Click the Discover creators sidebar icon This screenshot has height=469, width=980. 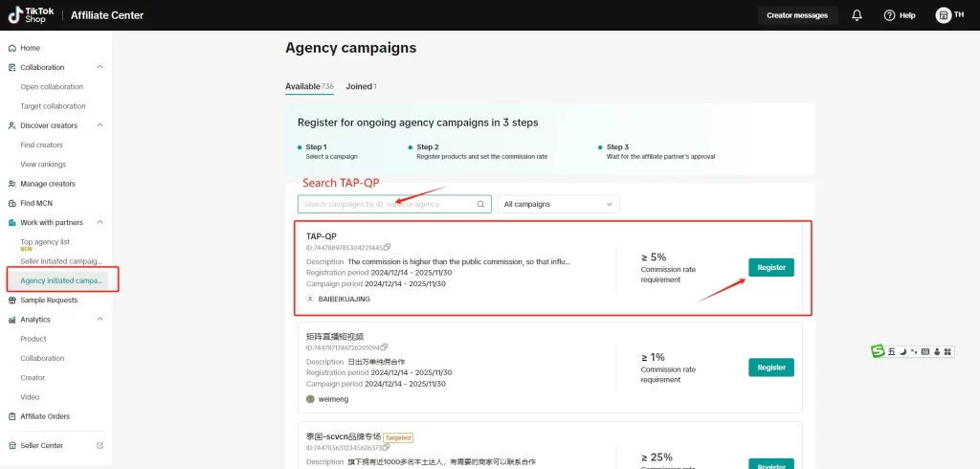click(11, 125)
